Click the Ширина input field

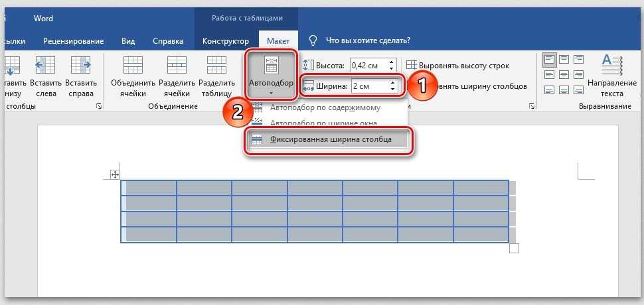click(x=368, y=86)
